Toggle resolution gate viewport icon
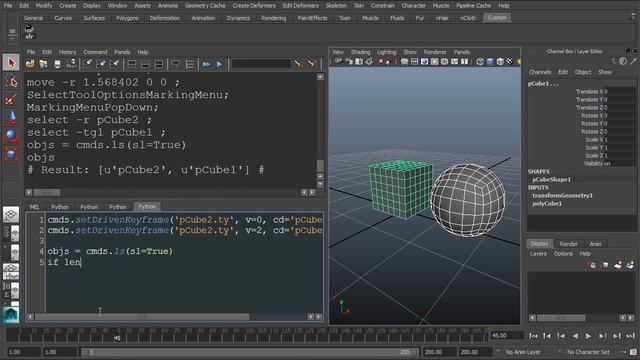 click(424, 62)
